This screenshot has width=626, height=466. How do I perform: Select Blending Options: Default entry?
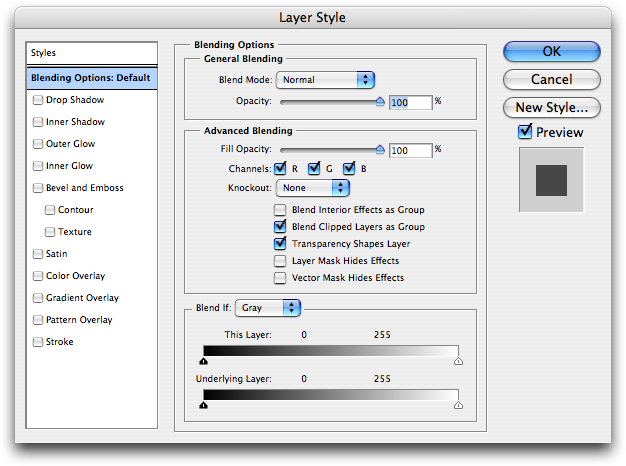coord(92,78)
